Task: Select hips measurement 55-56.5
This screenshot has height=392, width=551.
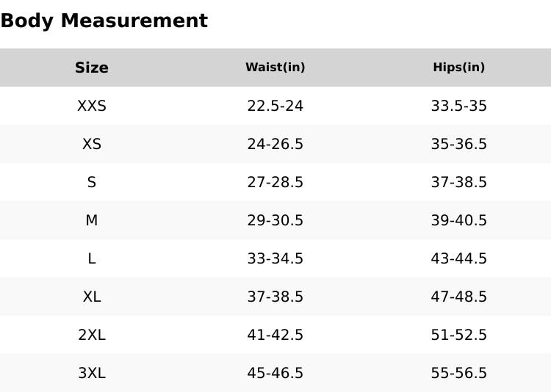Action: tap(459, 373)
